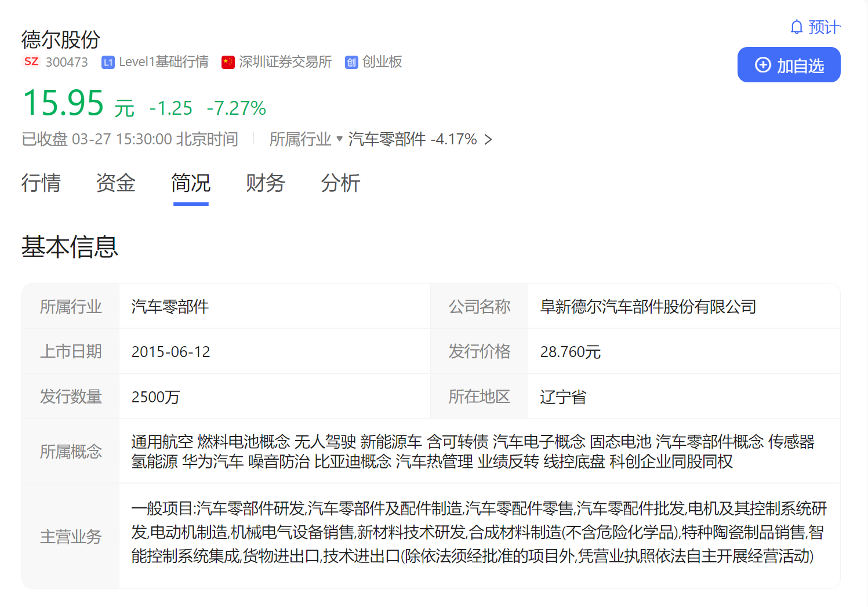Click the 含可转债 concept tag
Image resolution: width=868 pixels, height=607 pixels.
(x=458, y=442)
